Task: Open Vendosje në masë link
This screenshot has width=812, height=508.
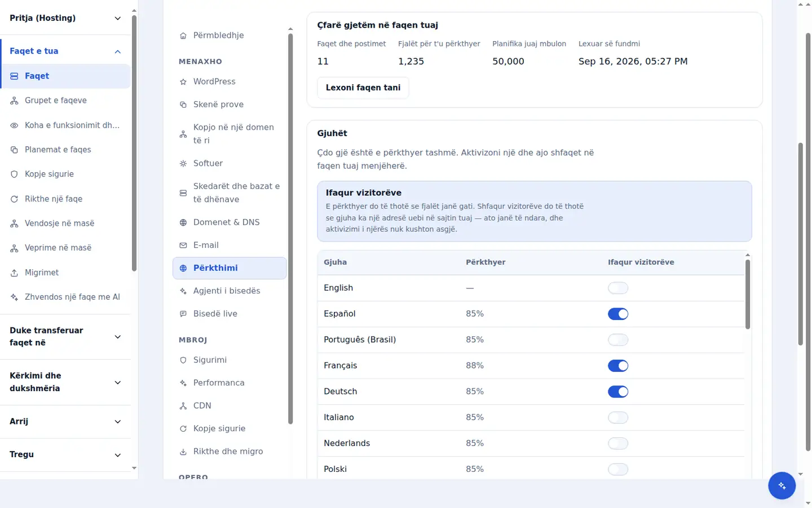Action: coord(65,224)
